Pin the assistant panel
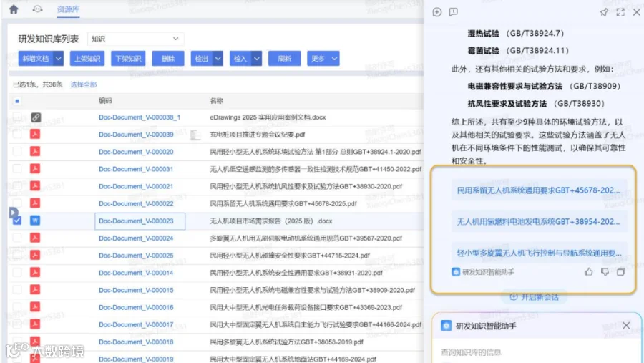 pos(604,12)
